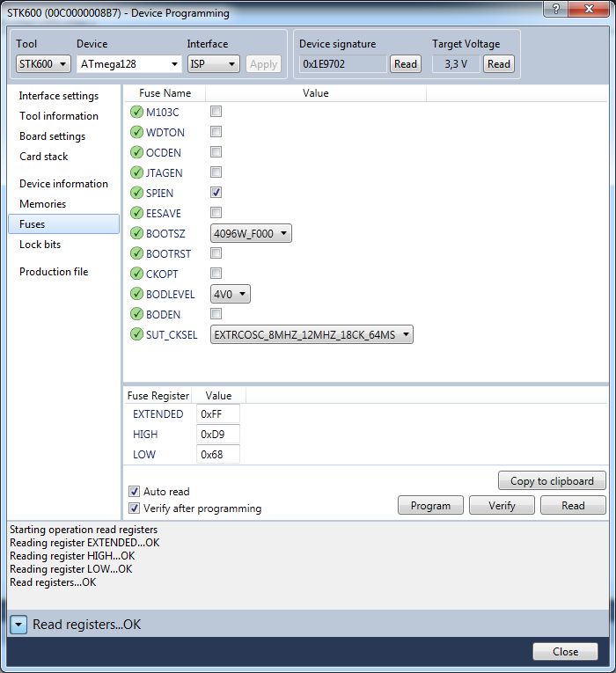The height and width of the screenshot is (673, 616).
Task: Open Tool information page
Action: click(59, 116)
